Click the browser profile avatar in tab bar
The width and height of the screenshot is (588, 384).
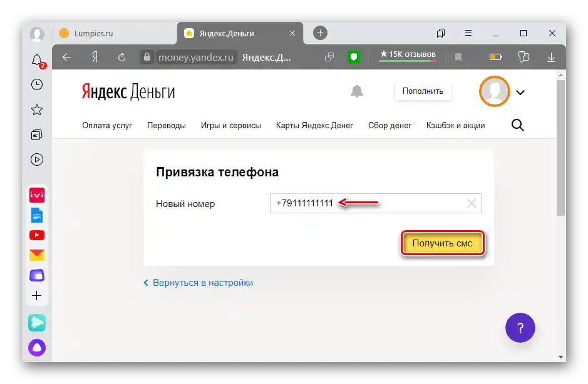pyautogui.click(x=37, y=34)
